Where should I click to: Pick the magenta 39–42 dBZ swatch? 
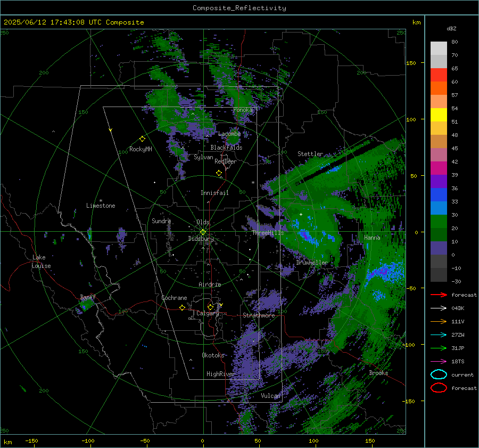click(439, 168)
